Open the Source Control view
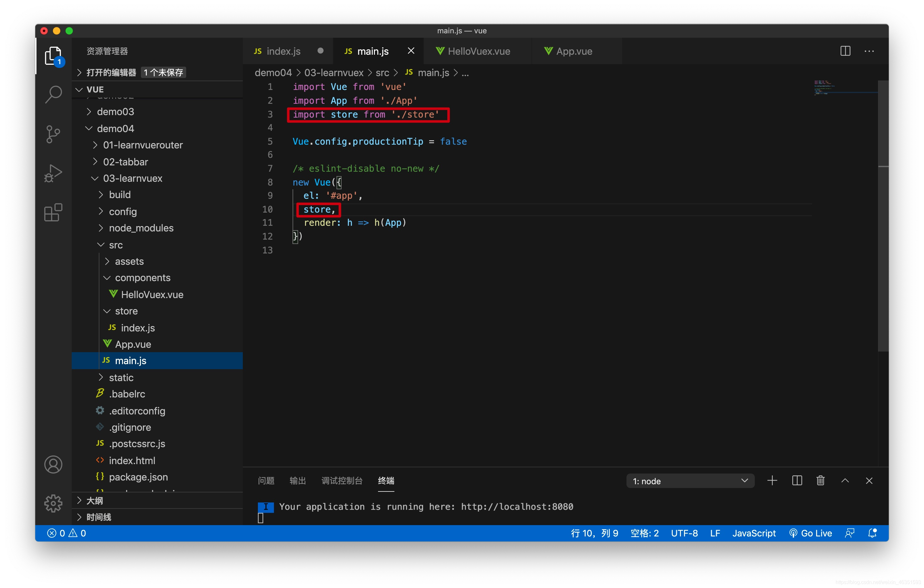Viewport: 924px width, 588px height. (x=53, y=134)
